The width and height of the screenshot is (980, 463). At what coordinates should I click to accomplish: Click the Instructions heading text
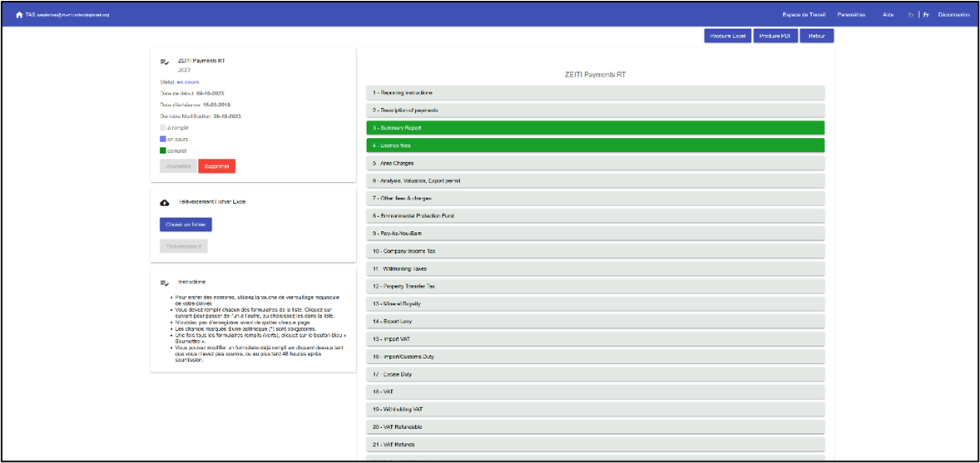point(192,282)
